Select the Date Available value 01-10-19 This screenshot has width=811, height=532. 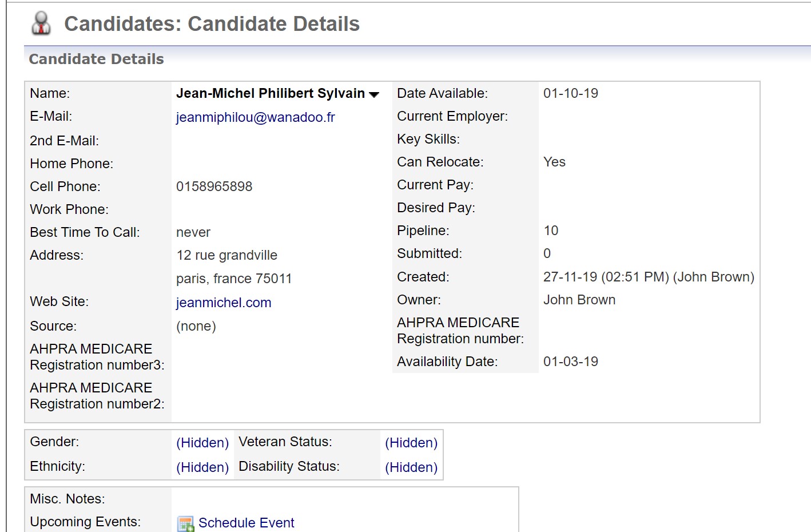pyautogui.click(x=570, y=93)
